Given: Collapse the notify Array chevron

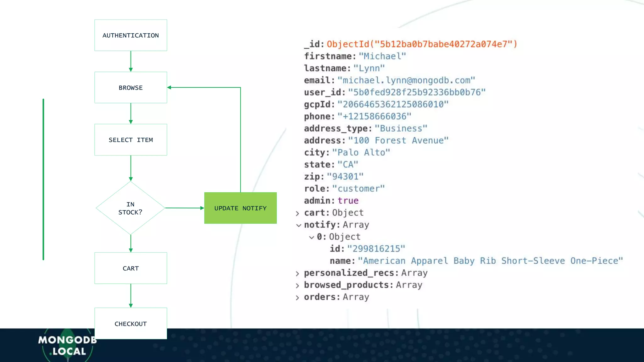Looking at the screenshot, I should coord(299,225).
